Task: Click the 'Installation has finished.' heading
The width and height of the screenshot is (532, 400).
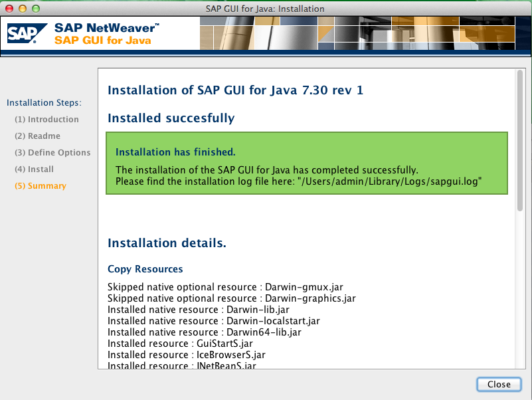Action: pyautogui.click(x=175, y=152)
